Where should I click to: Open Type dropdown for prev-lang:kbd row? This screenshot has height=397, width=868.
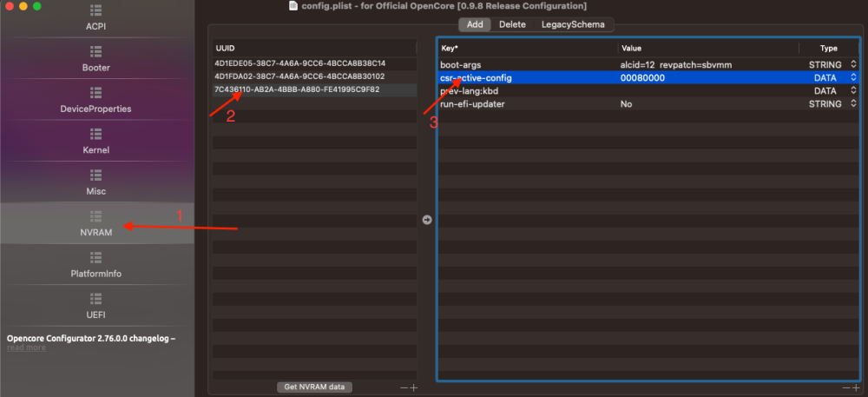pos(853,91)
